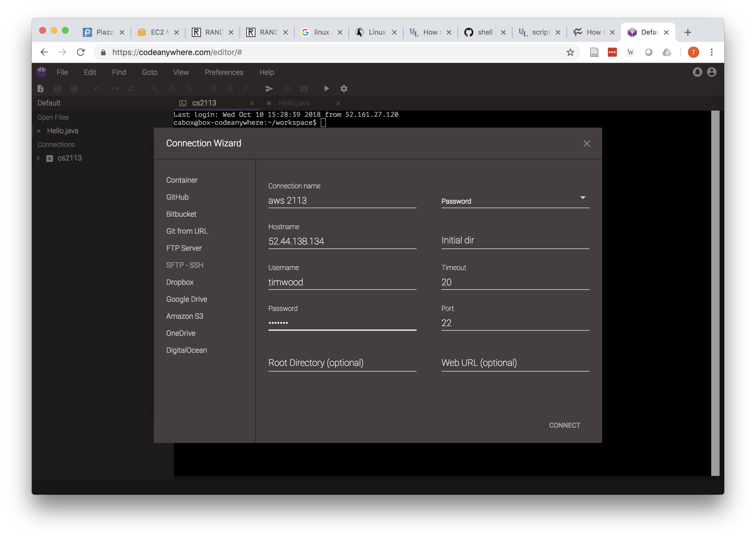Bookmark the page with the star icon

click(570, 52)
